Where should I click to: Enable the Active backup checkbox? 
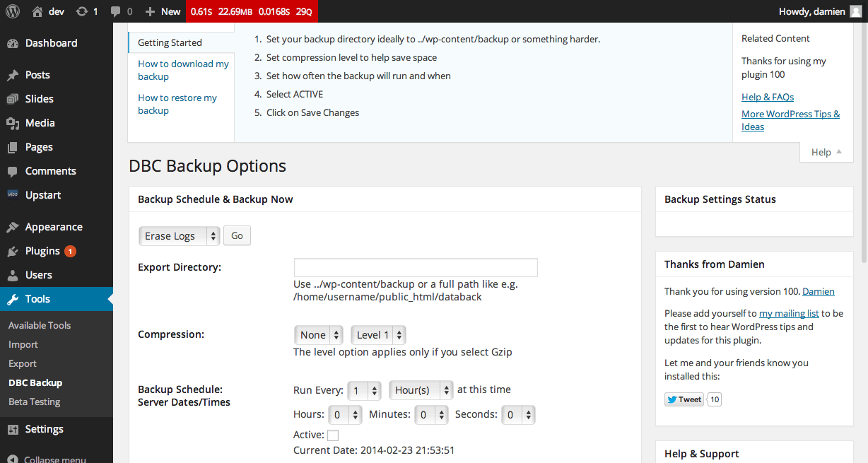[x=333, y=435]
